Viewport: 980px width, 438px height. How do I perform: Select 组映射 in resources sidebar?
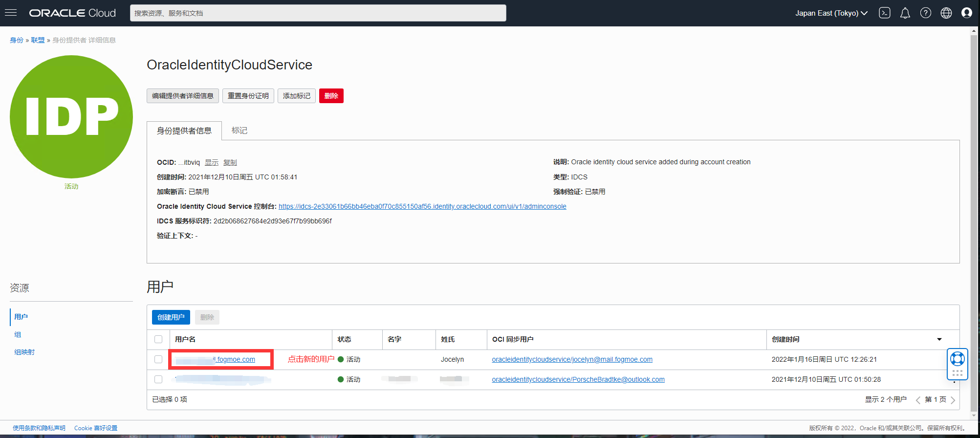point(24,352)
